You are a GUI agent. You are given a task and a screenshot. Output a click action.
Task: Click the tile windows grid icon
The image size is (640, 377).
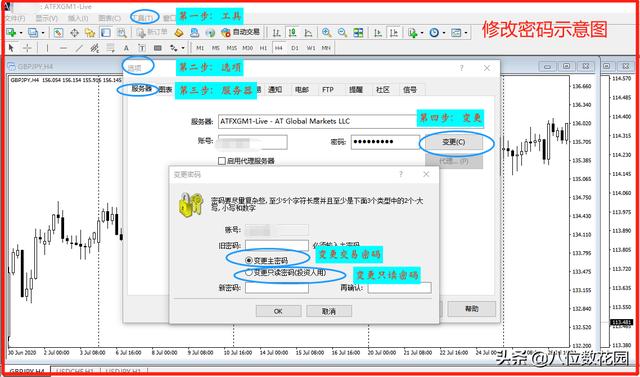click(358, 33)
